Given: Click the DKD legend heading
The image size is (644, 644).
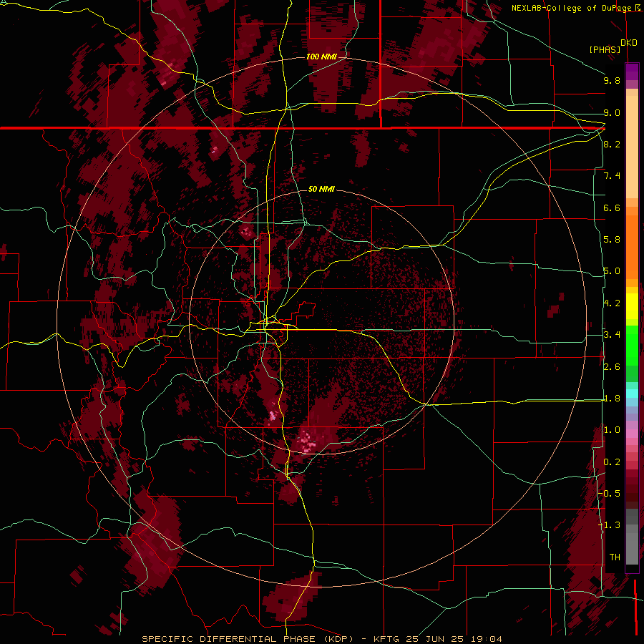Looking at the screenshot, I should point(628,43).
